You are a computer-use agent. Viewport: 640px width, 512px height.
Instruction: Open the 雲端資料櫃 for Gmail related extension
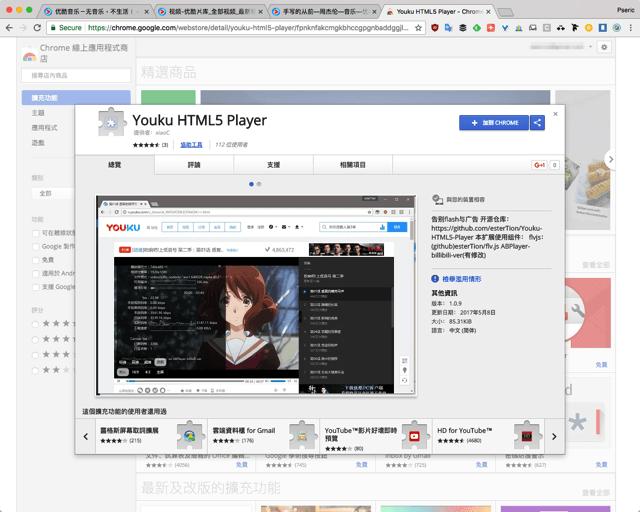263,436
